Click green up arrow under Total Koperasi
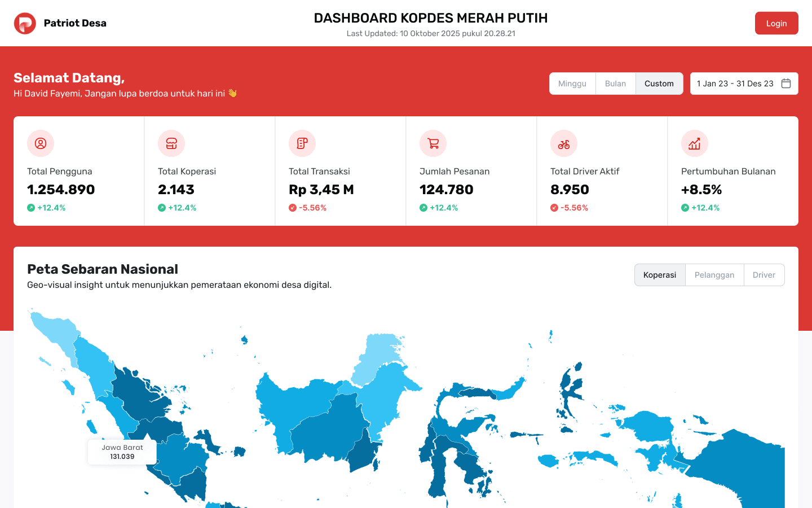812x508 pixels. pos(162,208)
